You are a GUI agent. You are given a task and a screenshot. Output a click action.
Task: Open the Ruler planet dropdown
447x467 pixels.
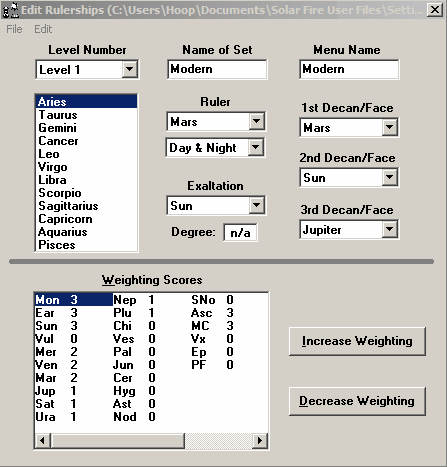click(x=257, y=121)
